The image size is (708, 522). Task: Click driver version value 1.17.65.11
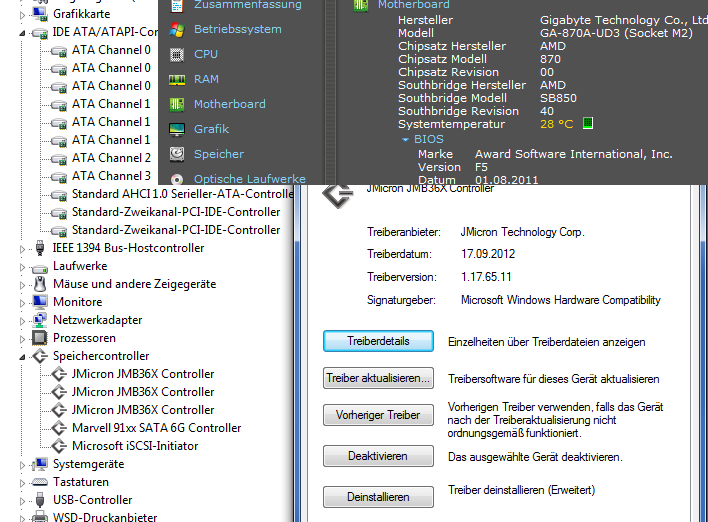(486, 277)
